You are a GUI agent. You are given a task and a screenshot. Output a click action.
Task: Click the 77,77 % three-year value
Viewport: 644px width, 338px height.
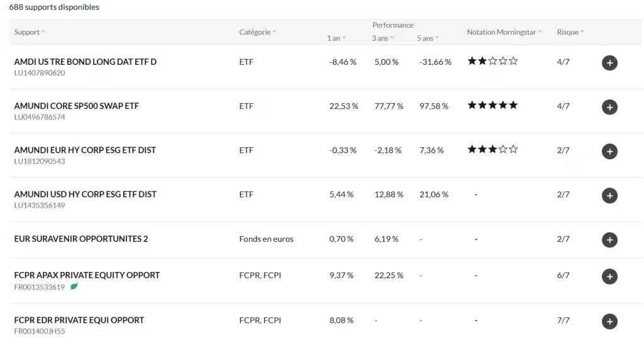tap(389, 106)
